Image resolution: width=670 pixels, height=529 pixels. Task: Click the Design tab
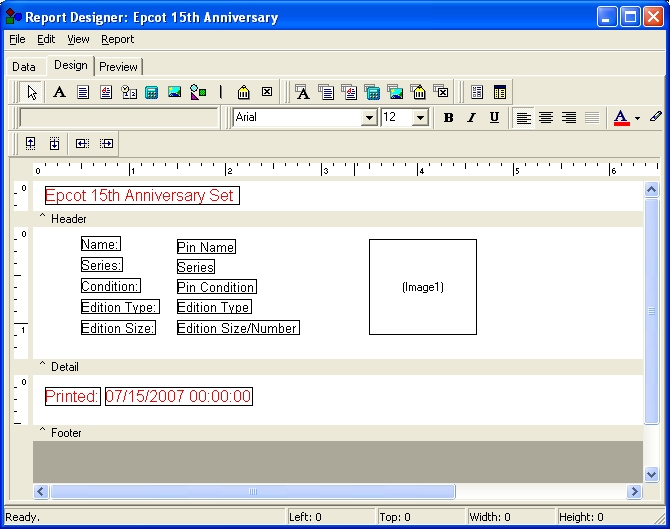click(x=71, y=65)
